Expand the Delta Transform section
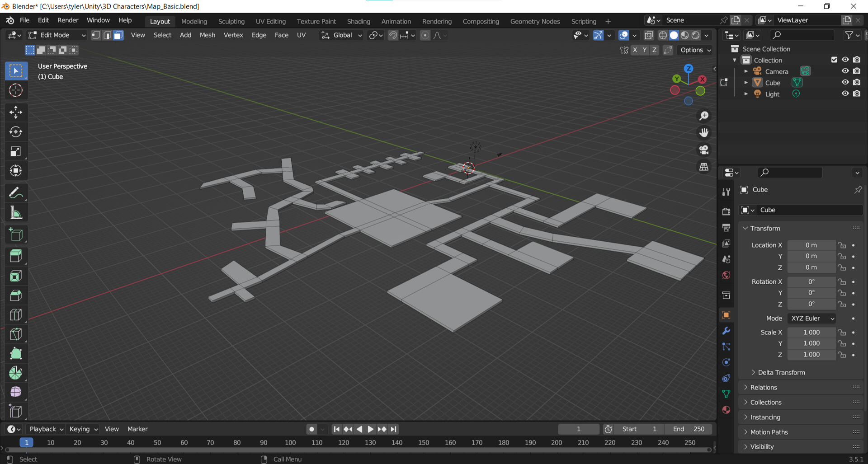 781,372
